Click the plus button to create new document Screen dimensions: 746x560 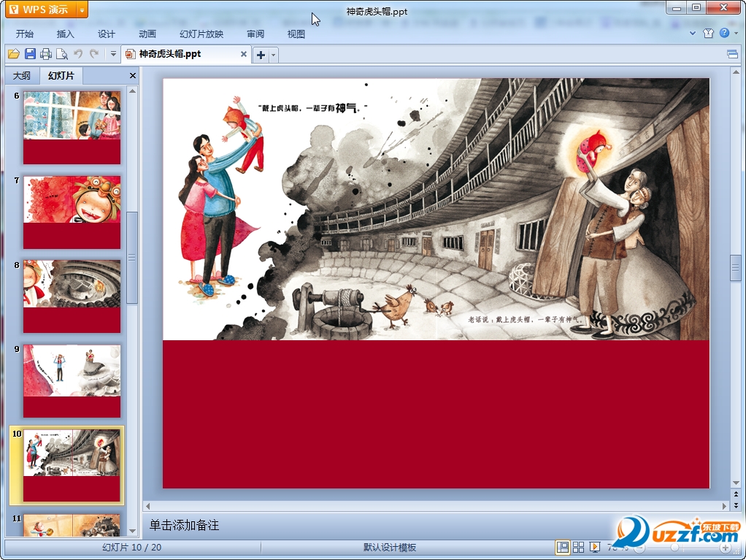[x=261, y=55]
